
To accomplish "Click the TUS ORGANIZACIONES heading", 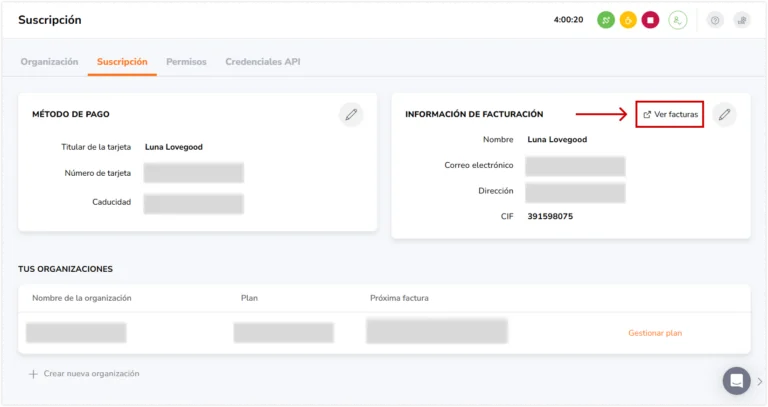I will coord(66,269).
